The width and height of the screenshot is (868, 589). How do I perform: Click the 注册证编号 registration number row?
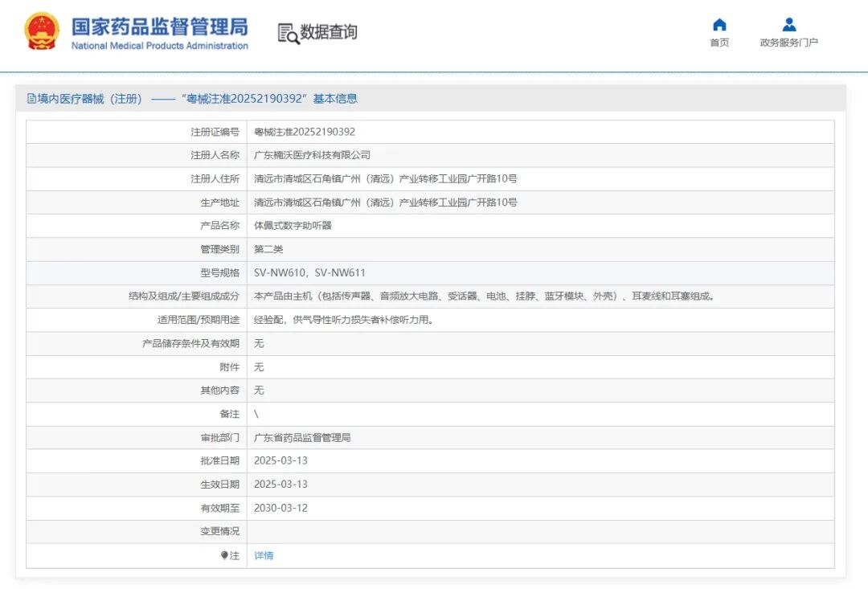coord(321,132)
